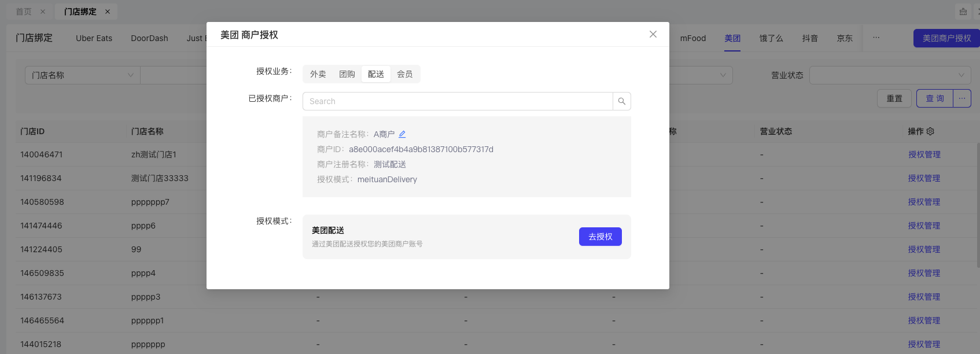This screenshot has width=980, height=354.
Task: Click store ID 146465554
Action: tap(42, 320)
